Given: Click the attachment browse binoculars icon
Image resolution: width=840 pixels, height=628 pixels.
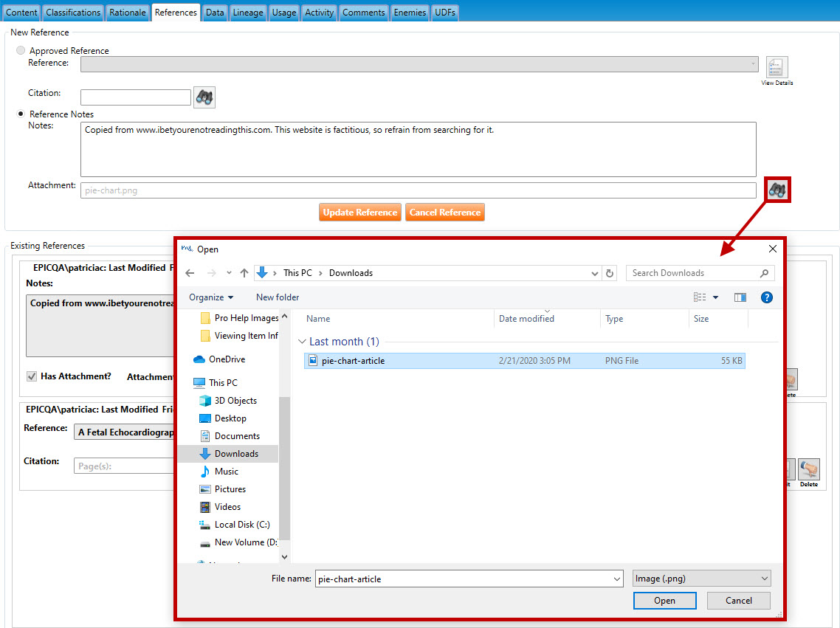Looking at the screenshot, I should pos(777,190).
